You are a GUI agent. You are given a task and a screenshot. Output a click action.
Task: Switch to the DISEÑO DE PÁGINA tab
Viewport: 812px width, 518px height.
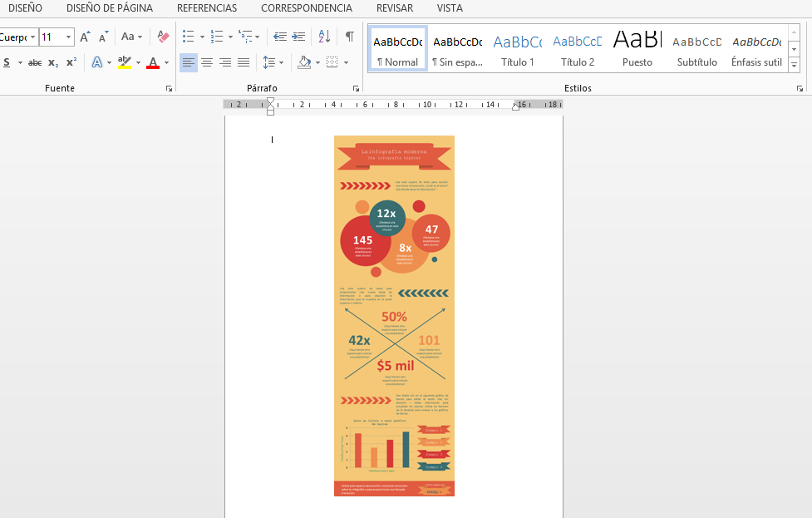pyautogui.click(x=110, y=8)
